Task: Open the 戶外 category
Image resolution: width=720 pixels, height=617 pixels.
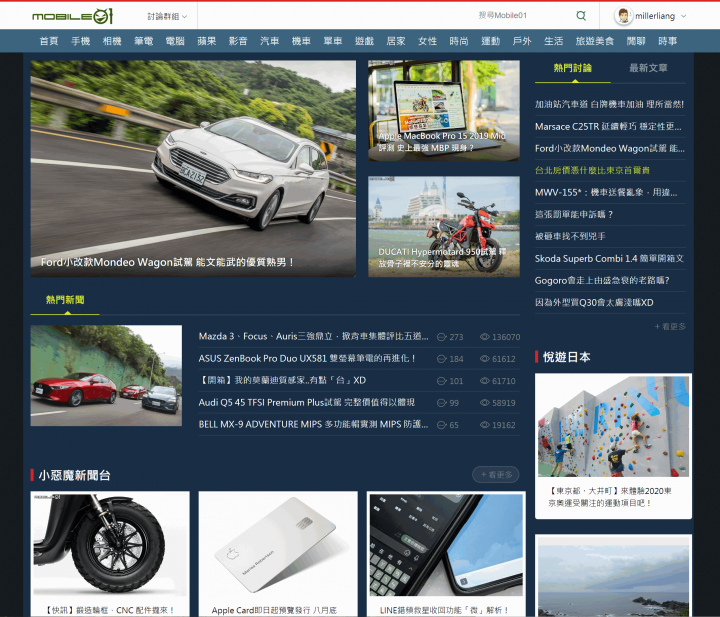Action: [x=522, y=41]
